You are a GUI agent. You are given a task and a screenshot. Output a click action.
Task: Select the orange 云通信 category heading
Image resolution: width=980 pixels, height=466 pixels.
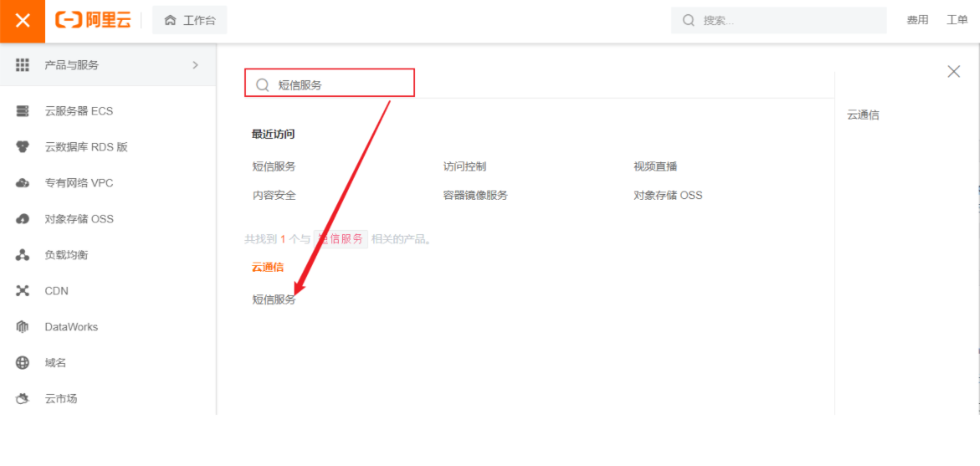click(x=268, y=268)
